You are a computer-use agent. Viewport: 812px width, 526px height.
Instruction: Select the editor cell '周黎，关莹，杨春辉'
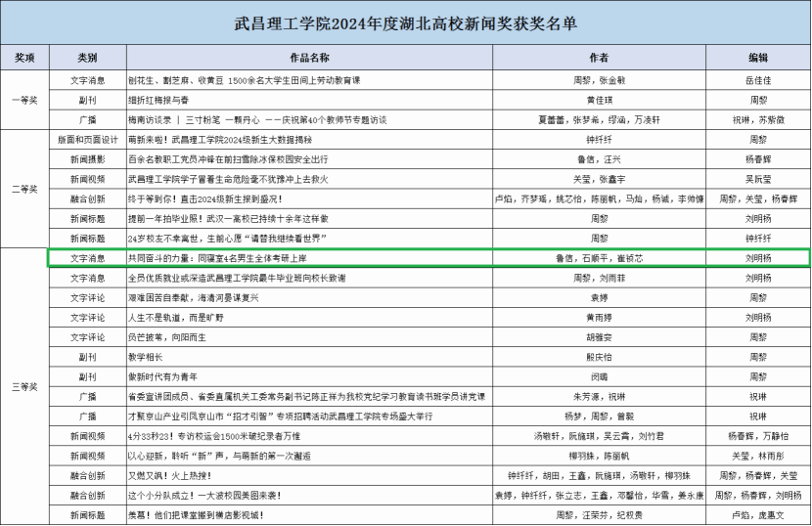[x=758, y=198]
